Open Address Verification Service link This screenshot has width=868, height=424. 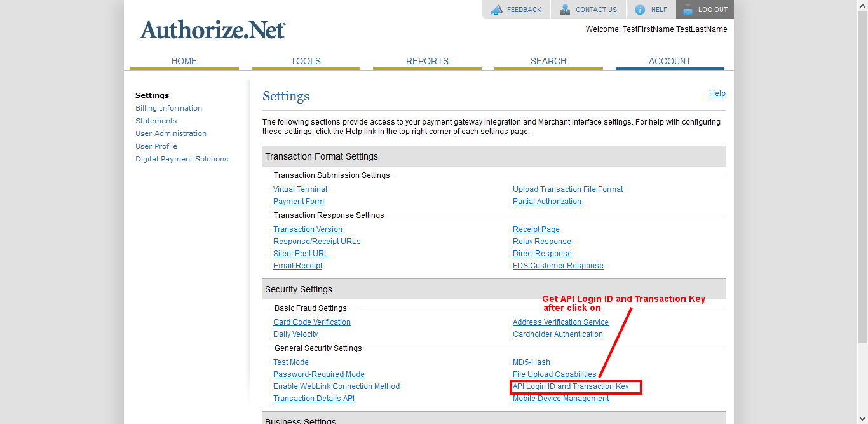pos(560,322)
